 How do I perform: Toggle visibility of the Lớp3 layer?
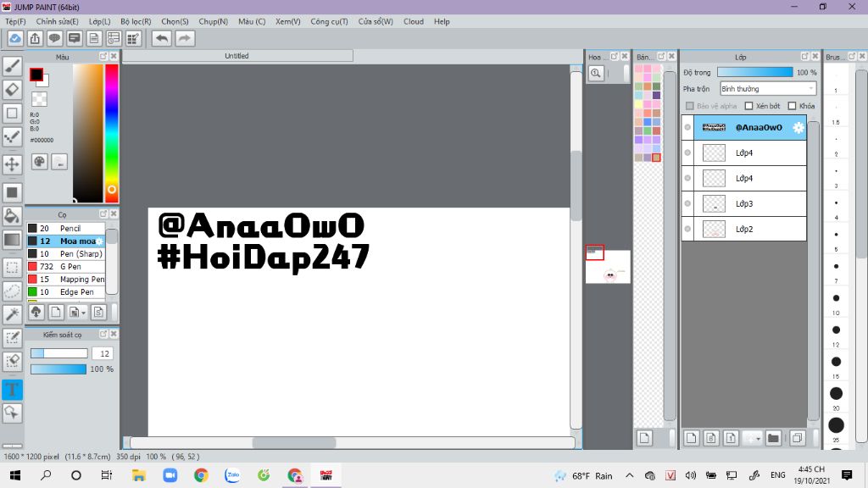687,203
